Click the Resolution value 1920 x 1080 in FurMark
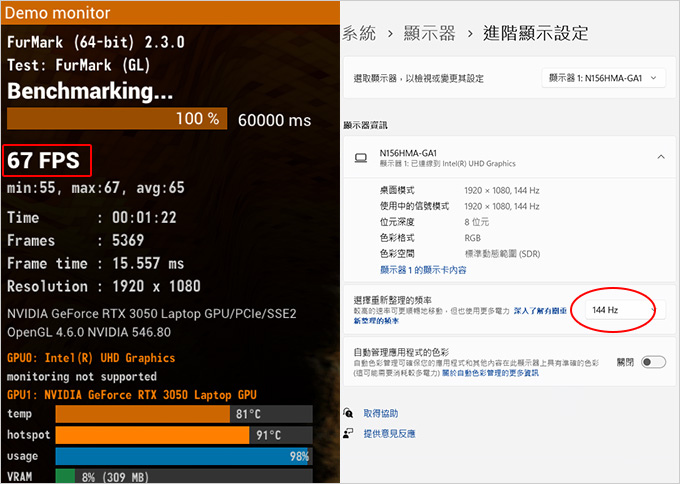Screen dimensions: 680x484 point(156,286)
